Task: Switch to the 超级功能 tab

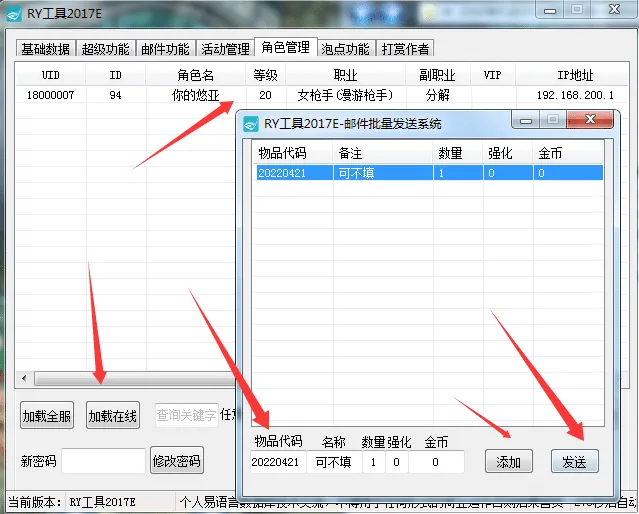Action: (105, 49)
